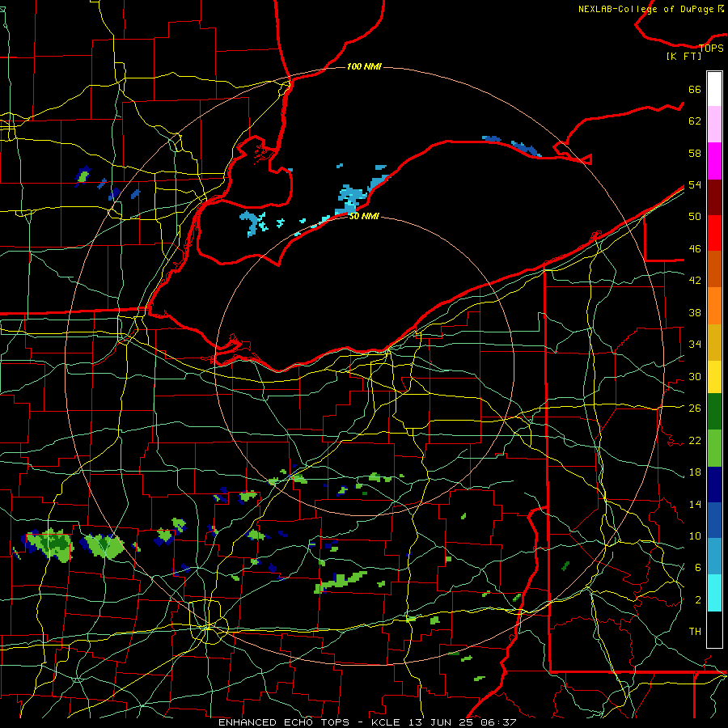Click the 34 legend scale value
Screen dimensions: 728x728
[695, 344]
